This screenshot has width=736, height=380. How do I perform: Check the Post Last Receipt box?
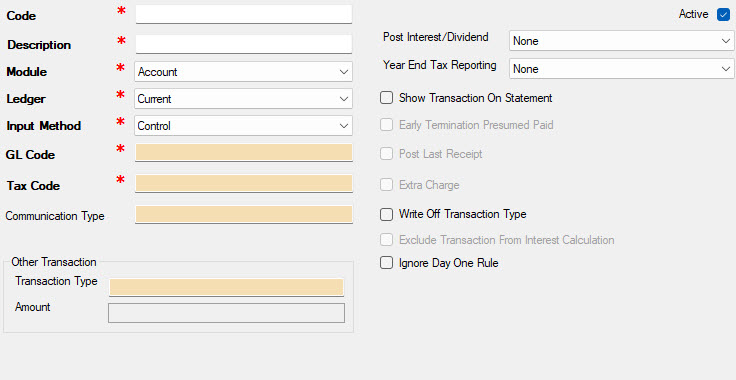pos(386,154)
